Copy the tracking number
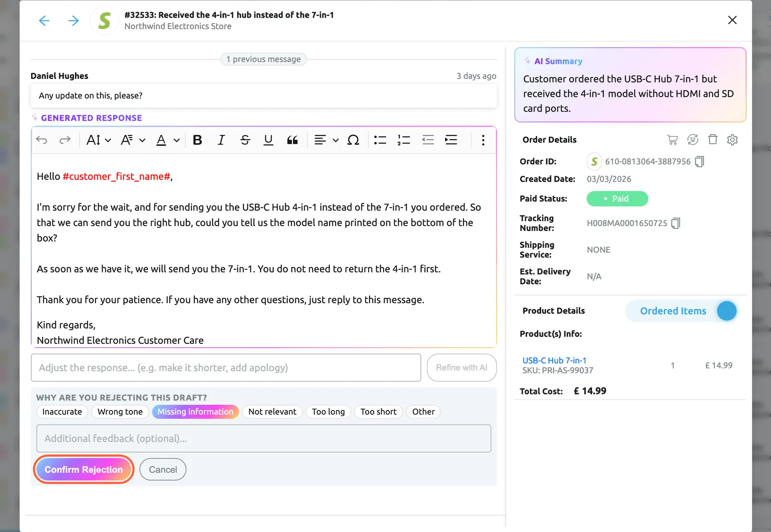 point(675,223)
